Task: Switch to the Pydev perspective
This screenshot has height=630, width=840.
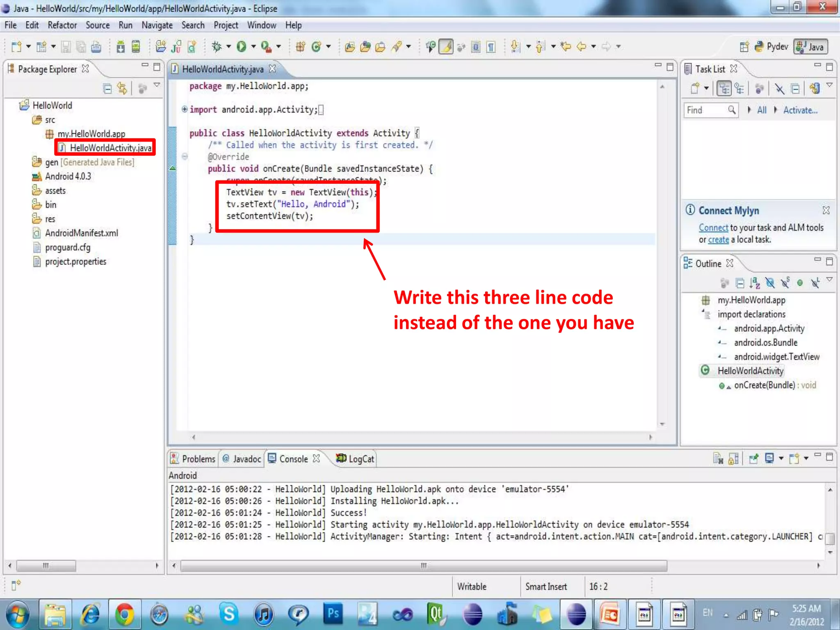Action: point(772,47)
